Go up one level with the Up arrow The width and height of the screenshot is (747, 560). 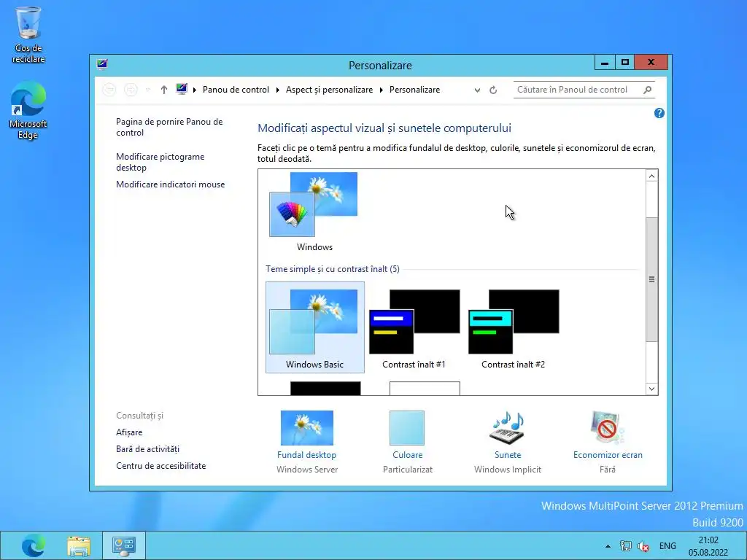[164, 90]
